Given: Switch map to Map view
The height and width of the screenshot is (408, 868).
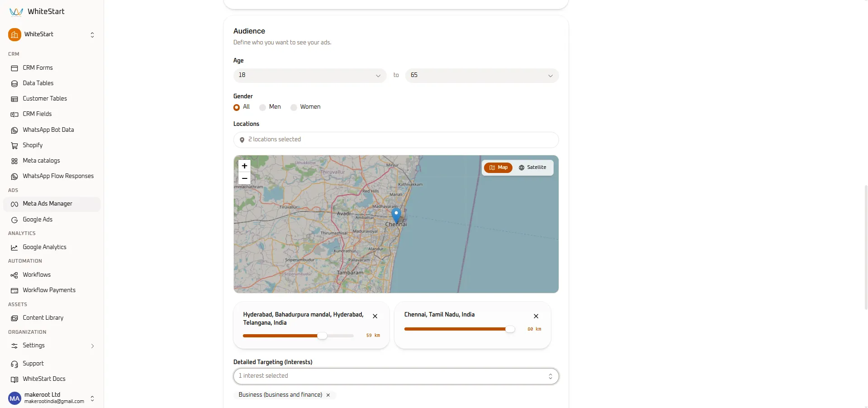Looking at the screenshot, I should 498,168.
